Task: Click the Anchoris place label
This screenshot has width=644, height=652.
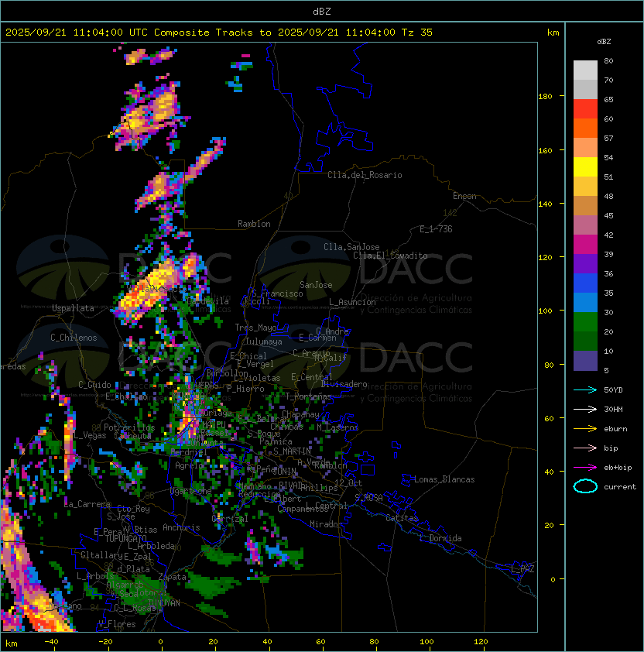Action: point(181,527)
